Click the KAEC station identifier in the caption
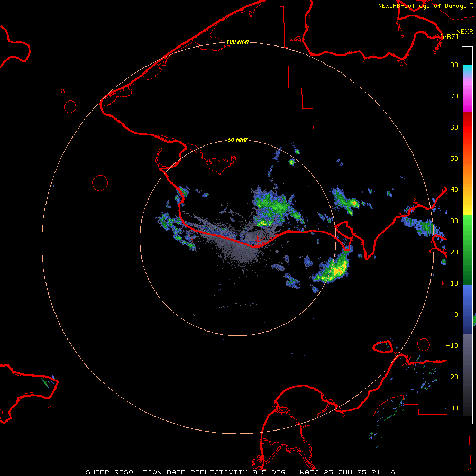This screenshot has height=476, width=476. tap(310, 472)
